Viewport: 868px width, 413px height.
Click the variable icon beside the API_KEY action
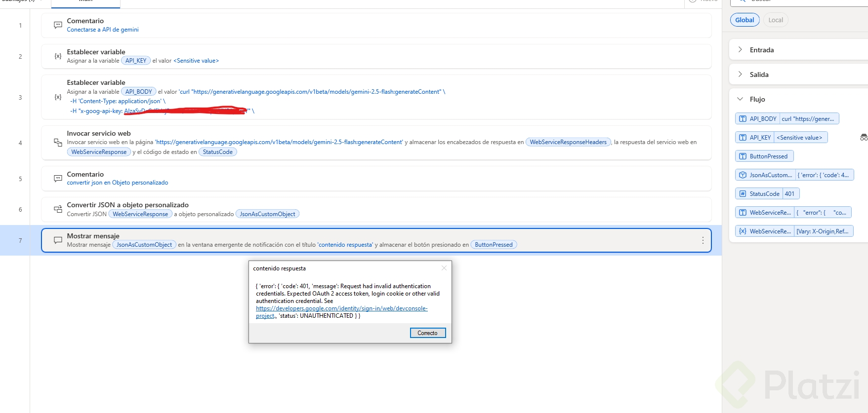[x=58, y=56]
